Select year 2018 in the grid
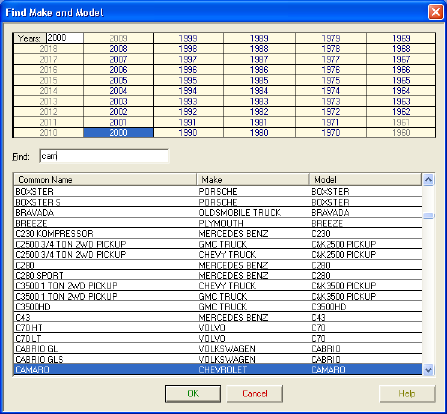The height and width of the screenshot is (414, 447). (x=48, y=49)
